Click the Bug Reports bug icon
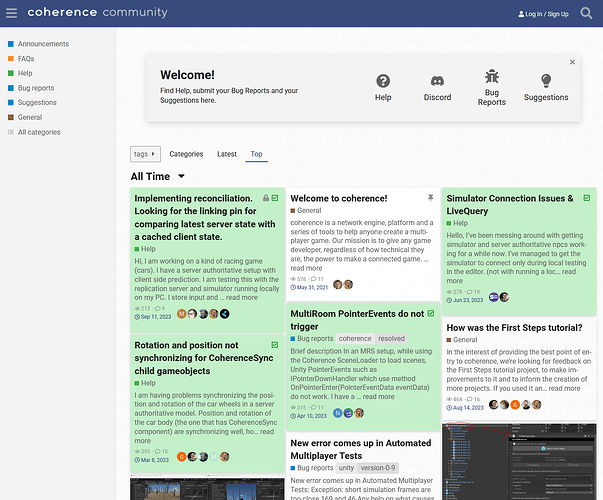Viewport: 603px width, 500px height. [x=492, y=76]
